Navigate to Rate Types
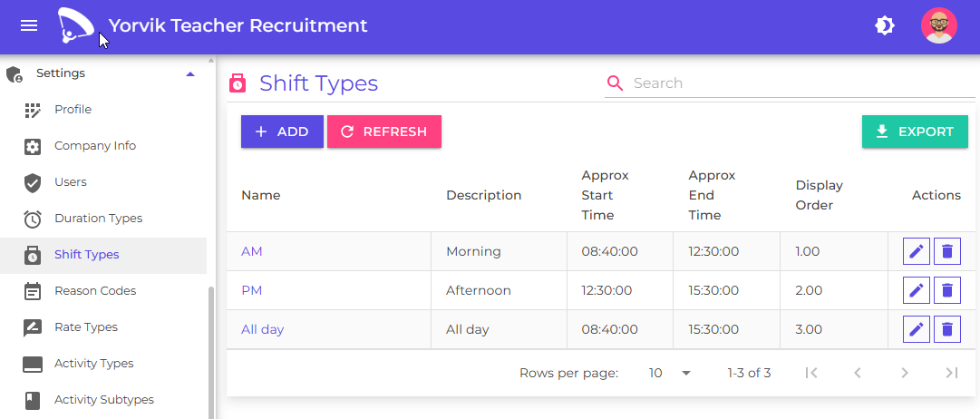The width and height of the screenshot is (980, 419). coord(85,327)
